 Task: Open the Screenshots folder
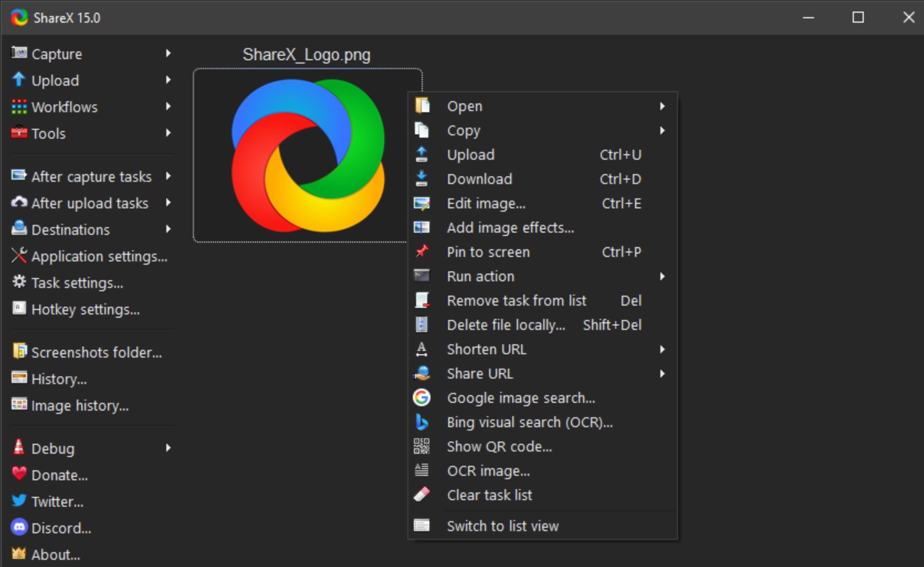click(96, 353)
